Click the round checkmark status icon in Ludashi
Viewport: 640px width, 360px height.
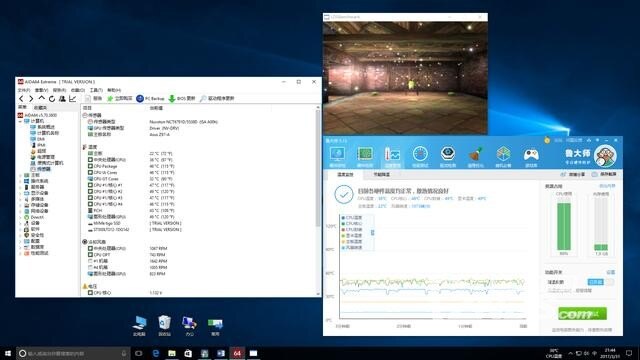pos(344,195)
